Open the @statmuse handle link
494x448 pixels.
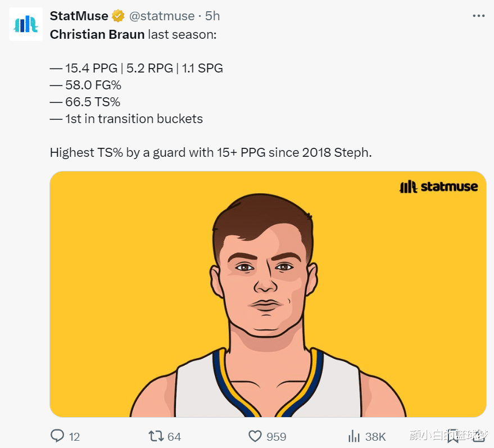pos(162,16)
